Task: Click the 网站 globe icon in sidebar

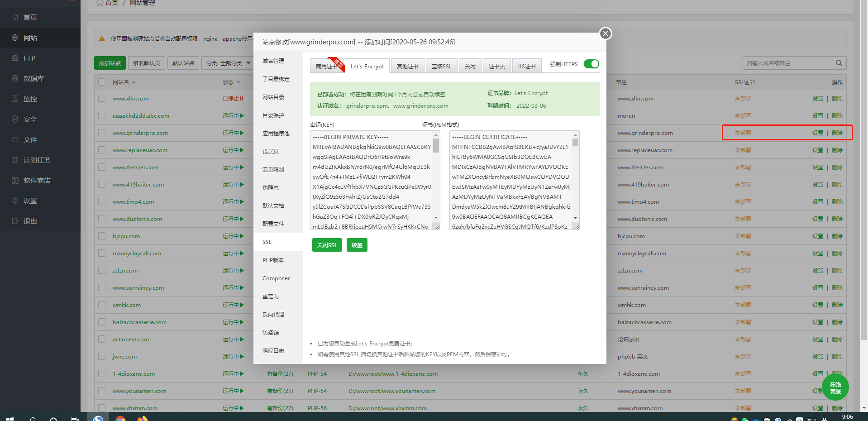Action: (15, 38)
